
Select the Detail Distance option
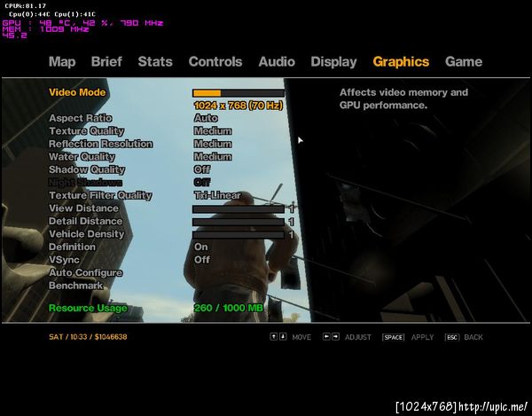85,221
